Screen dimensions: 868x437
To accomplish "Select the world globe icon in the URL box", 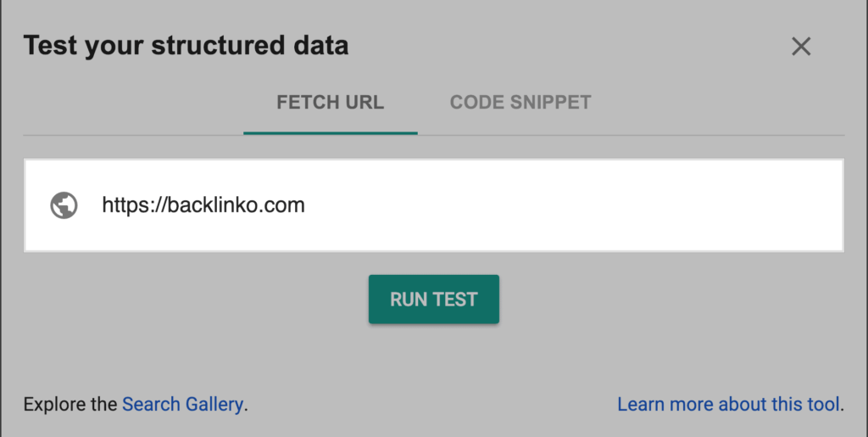I will click(64, 205).
